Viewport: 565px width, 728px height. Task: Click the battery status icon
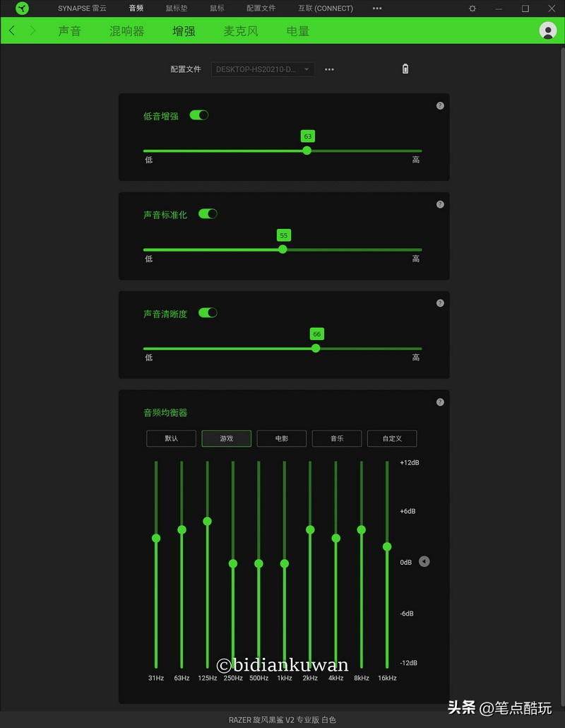point(405,69)
